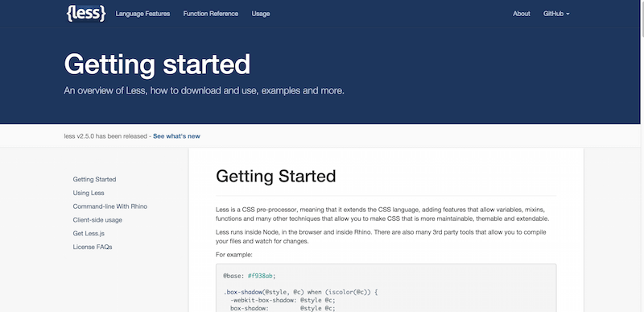Navigate to Client-side usage section
The height and width of the screenshot is (312, 644).
pos(97,220)
